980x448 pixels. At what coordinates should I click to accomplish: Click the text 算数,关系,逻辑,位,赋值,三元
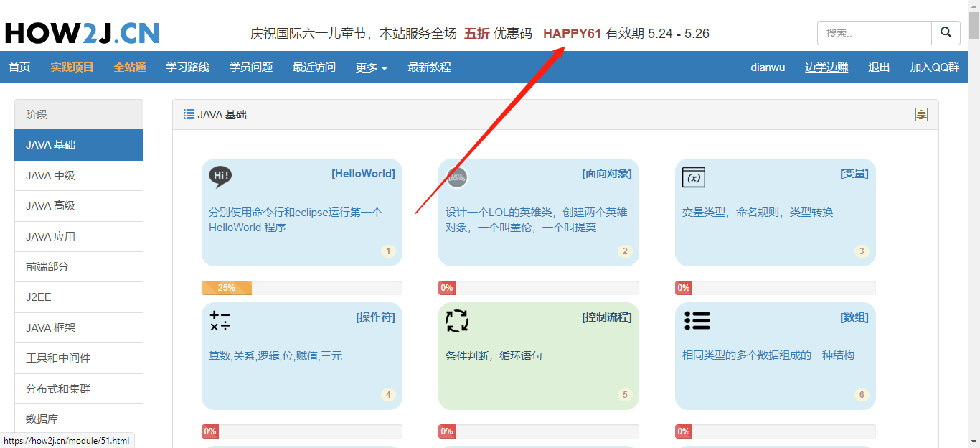[x=275, y=356]
